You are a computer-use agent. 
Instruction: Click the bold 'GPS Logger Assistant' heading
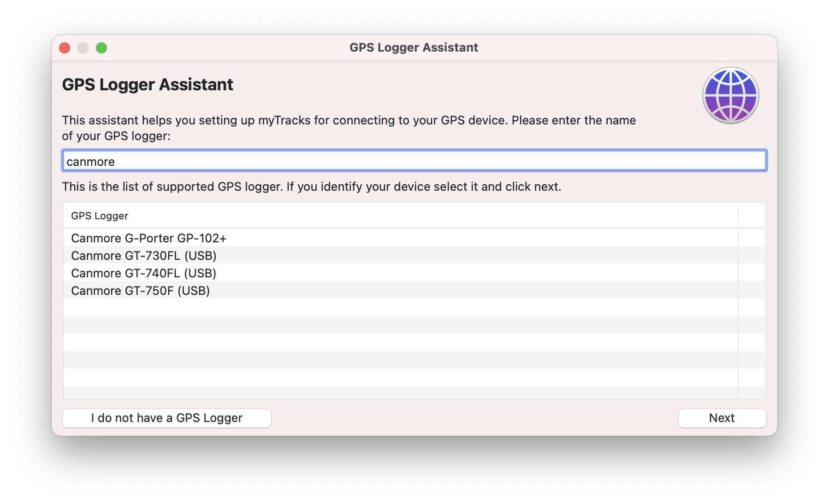pyautogui.click(x=148, y=85)
